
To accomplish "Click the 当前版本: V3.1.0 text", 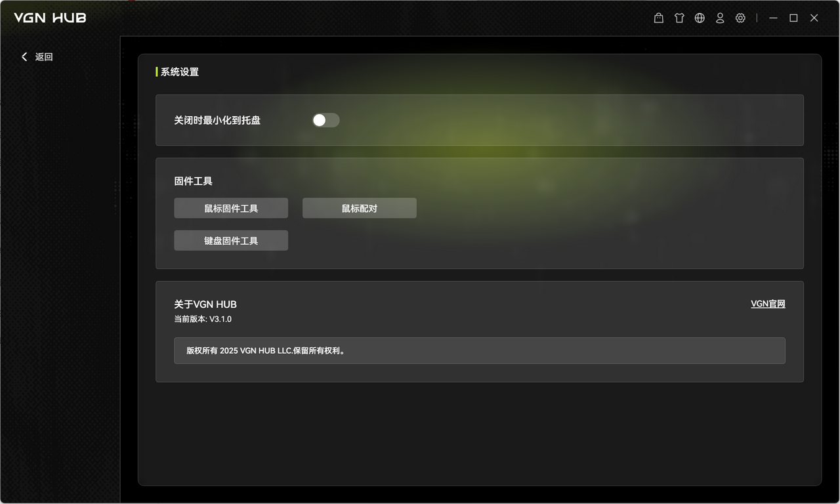I will point(203,320).
